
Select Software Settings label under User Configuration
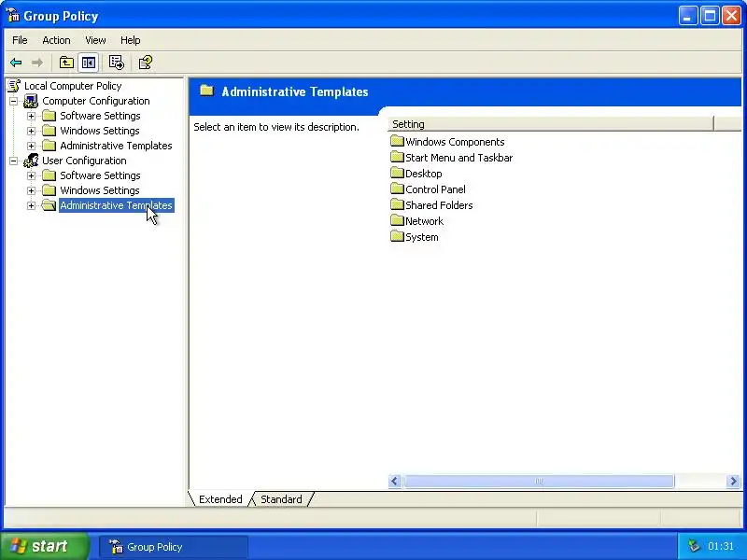(100, 175)
